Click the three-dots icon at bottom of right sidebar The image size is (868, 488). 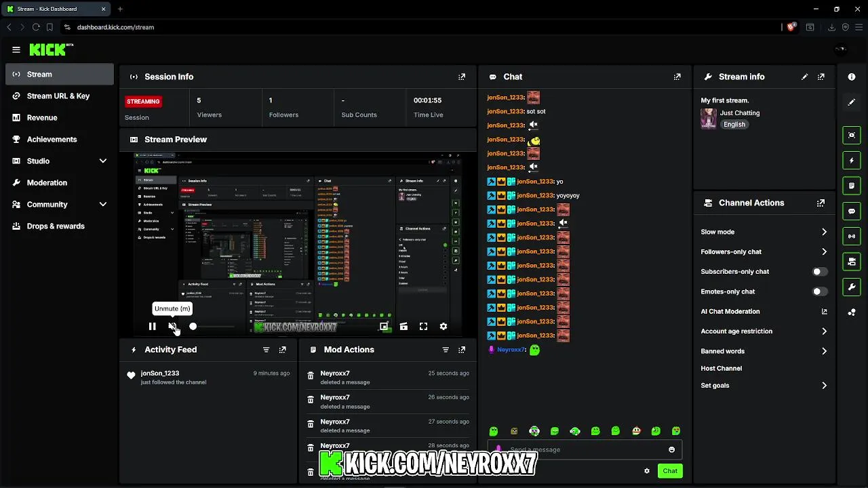852,312
